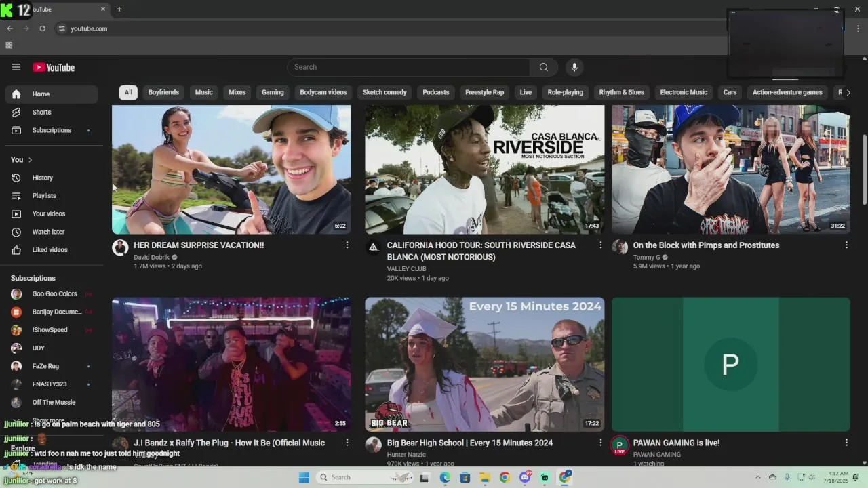This screenshot has height=488, width=868.
Task: Open Subscriptions in the sidebar
Action: (52, 130)
